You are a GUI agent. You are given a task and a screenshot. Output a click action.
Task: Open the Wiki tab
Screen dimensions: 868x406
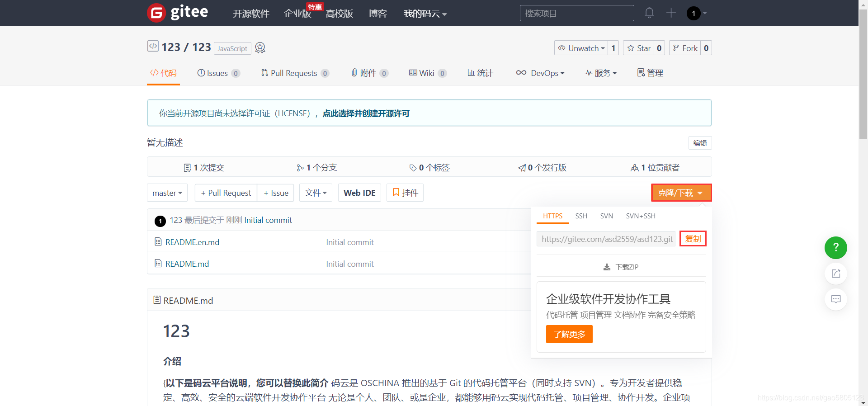coord(428,73)
